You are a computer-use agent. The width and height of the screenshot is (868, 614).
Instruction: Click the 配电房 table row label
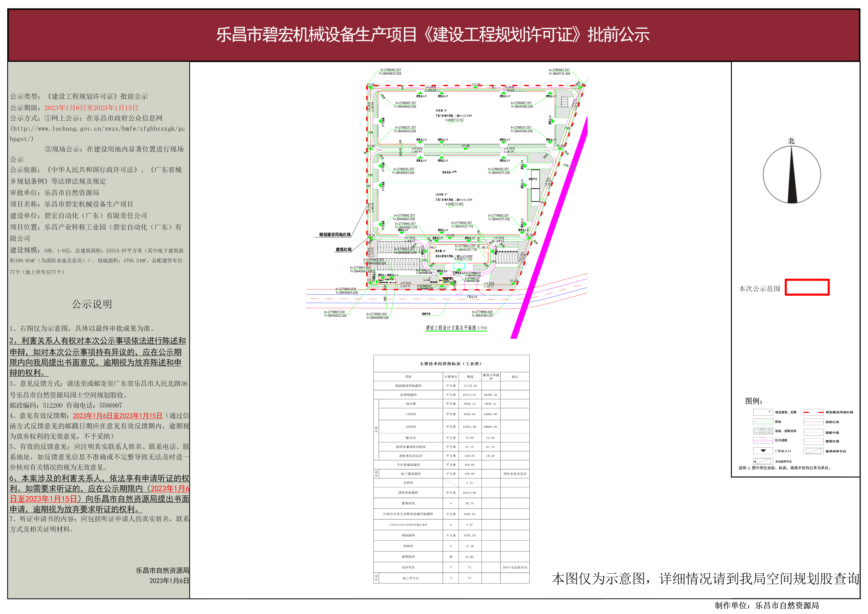pos(411,438)
